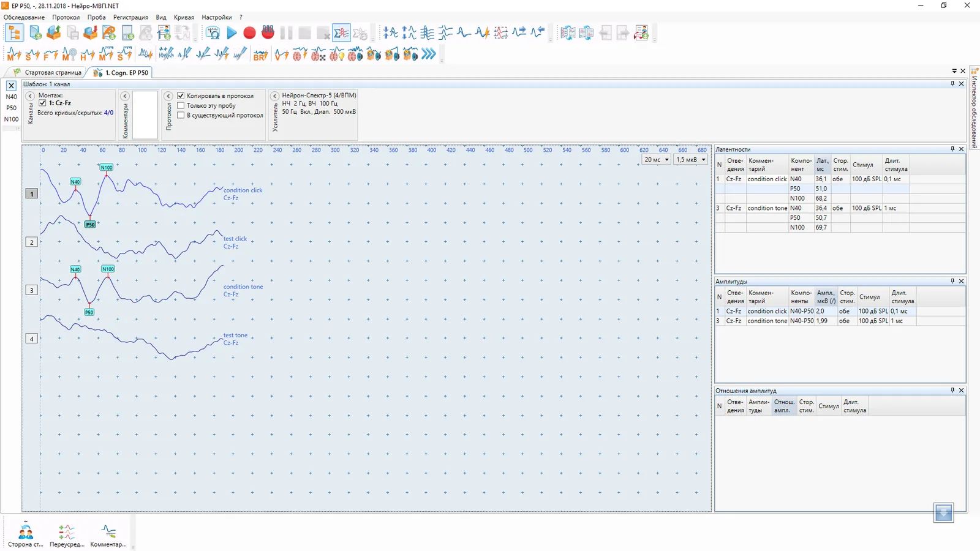This screenshot has height=551, width=980.
Task: Pin the Латентности panel
Action: (x=952, y=149)
